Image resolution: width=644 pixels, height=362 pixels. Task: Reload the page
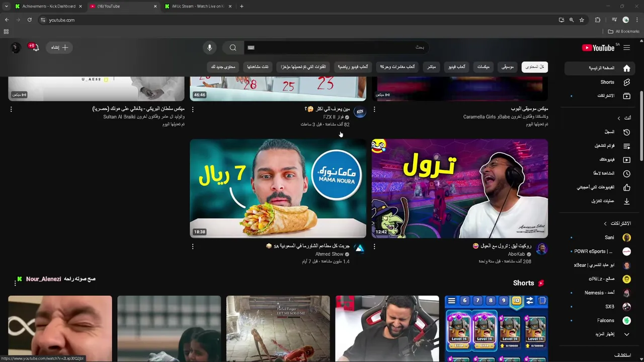pyautogui.click(x=30, y=20)
